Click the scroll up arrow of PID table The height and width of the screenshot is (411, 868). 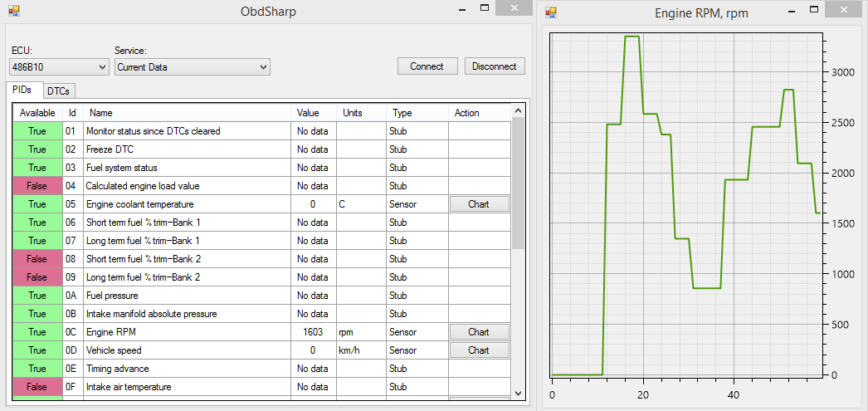click(x=518, y=110)
